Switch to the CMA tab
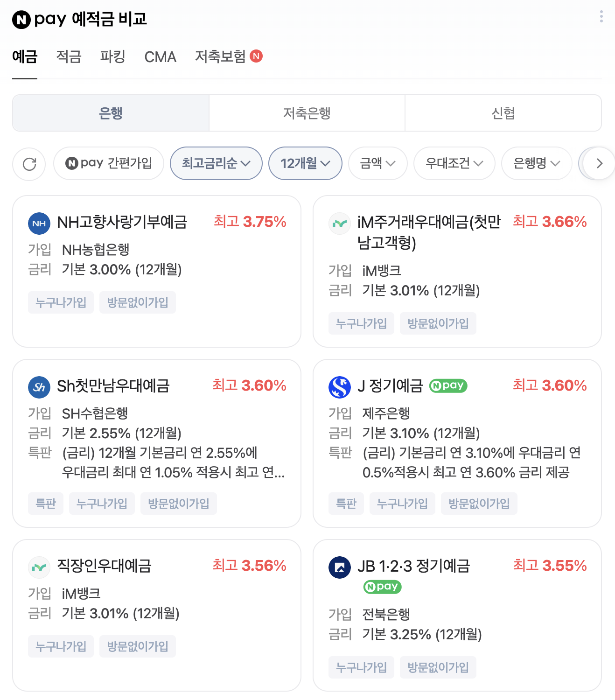This screenshot has height=700, width=615. click(x=161, y=57)
